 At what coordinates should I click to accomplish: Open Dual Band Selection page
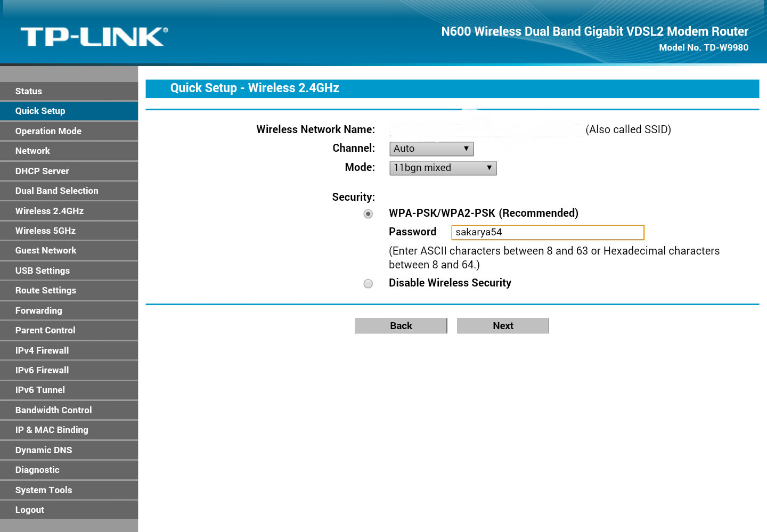69,191
